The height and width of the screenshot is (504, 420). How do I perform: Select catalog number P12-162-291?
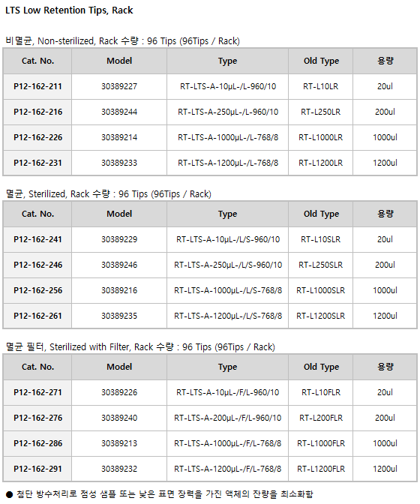[37, 469]
